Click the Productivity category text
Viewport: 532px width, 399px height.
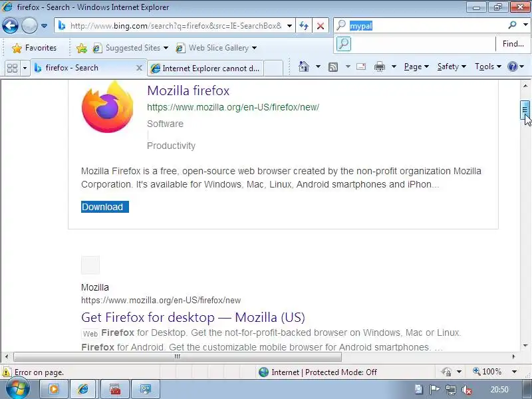(172, 146)
